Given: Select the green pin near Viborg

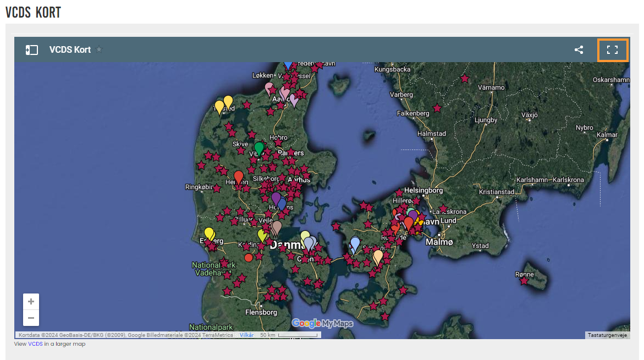Looking at the screenshot, I should [x=258, y=147].
